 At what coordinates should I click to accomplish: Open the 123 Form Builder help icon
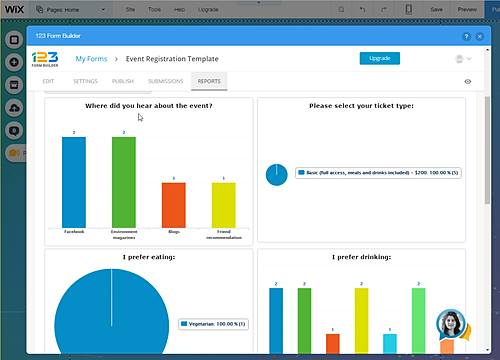pyautogui.click(x=466, y=36)
